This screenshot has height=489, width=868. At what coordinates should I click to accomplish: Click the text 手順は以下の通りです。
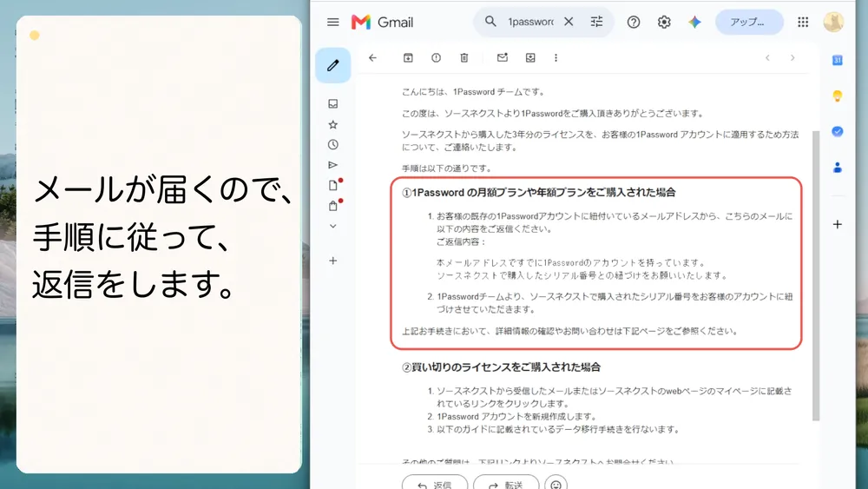(446, 169)
